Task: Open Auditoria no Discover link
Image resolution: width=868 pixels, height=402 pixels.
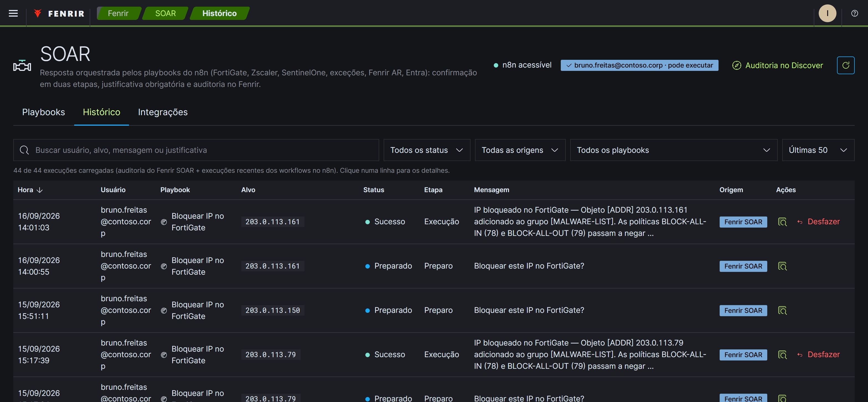Action: click(778, 65)
